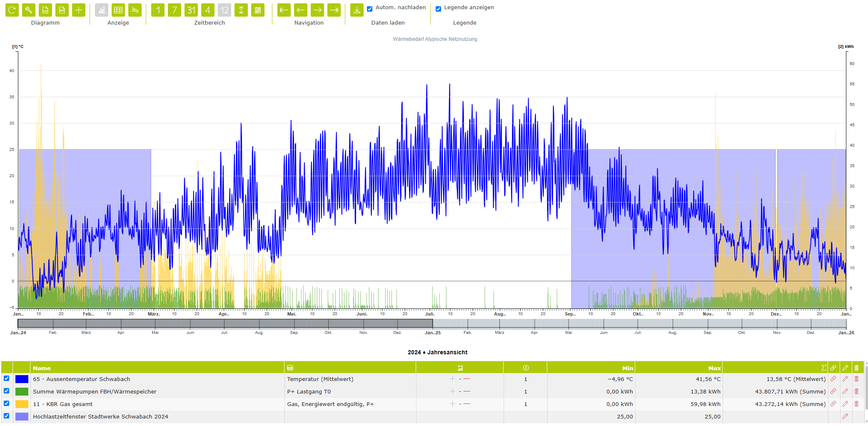Click the timeline overview range bar
Viewport: 868px width, 426px height.
tap(432, 323)
